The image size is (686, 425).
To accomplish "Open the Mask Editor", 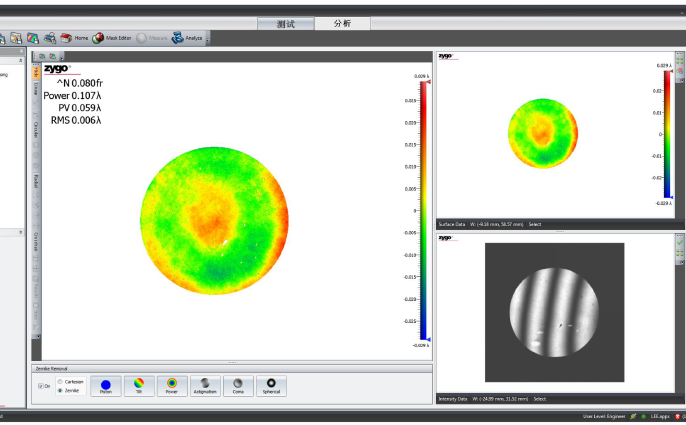I will (112, 38).
